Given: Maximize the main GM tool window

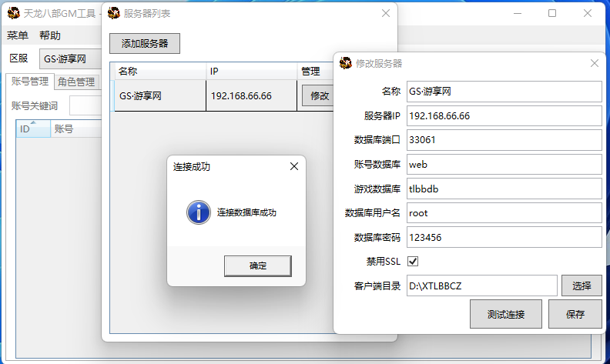Looking at the screenshot, I should tap(552, 13).
